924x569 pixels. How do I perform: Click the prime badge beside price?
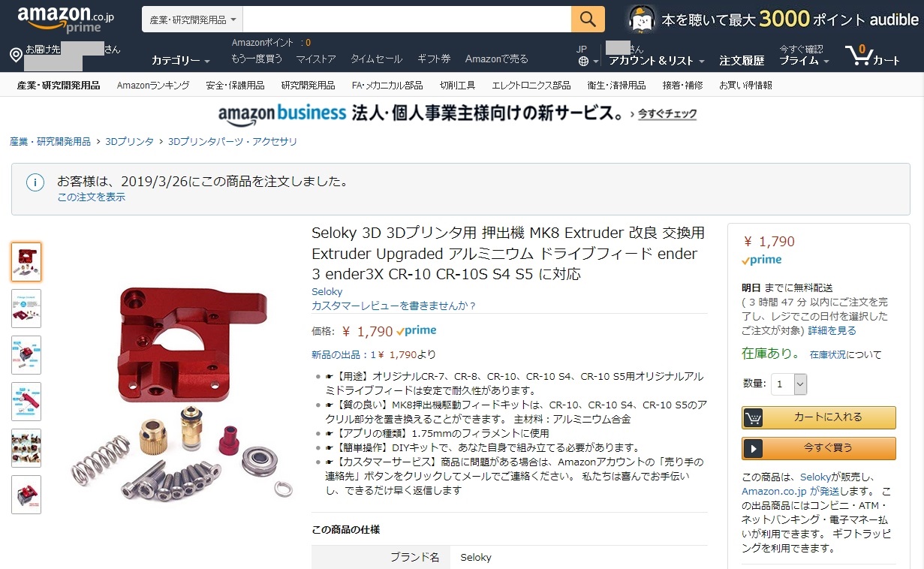(416, 331)
